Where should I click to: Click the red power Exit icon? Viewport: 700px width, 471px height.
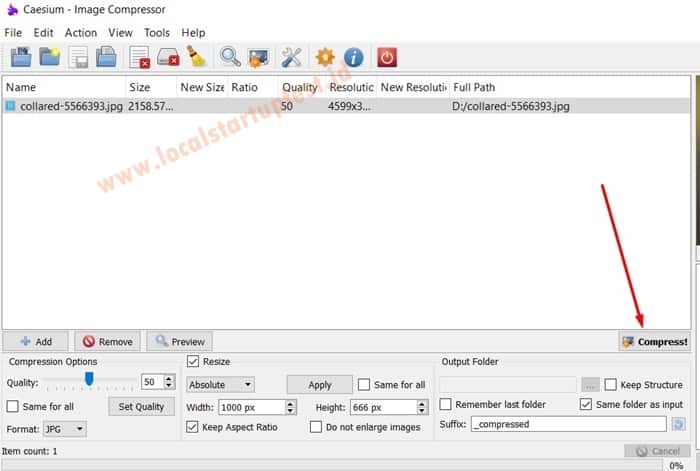tap(387, 57)
